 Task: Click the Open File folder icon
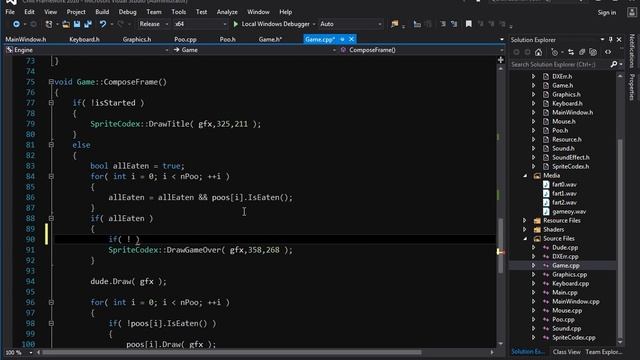pos(66,24)
